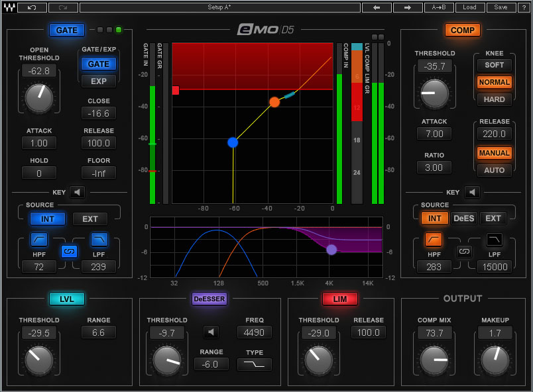
Task: Click the compressor HPF/LPF link icon
Action: 465,252
